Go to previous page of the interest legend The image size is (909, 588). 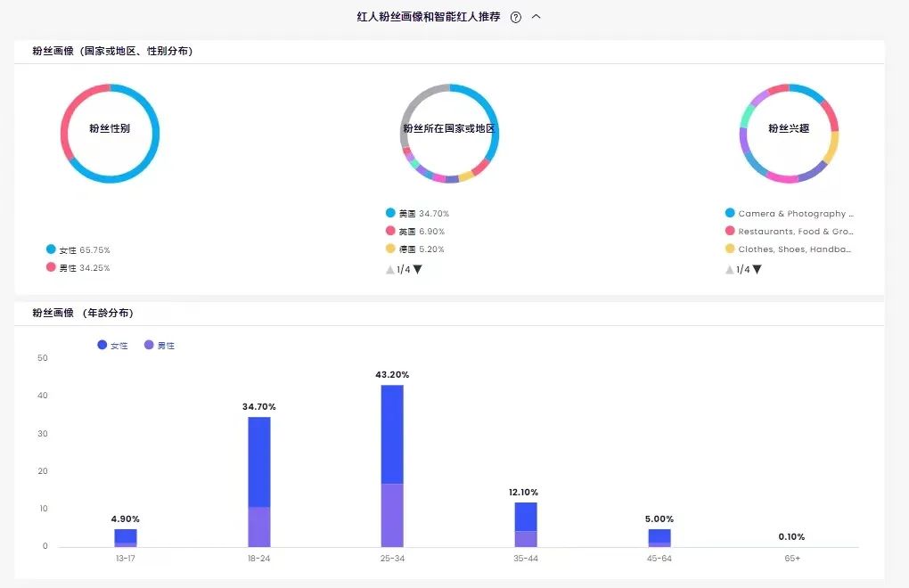tap(730, 269)
